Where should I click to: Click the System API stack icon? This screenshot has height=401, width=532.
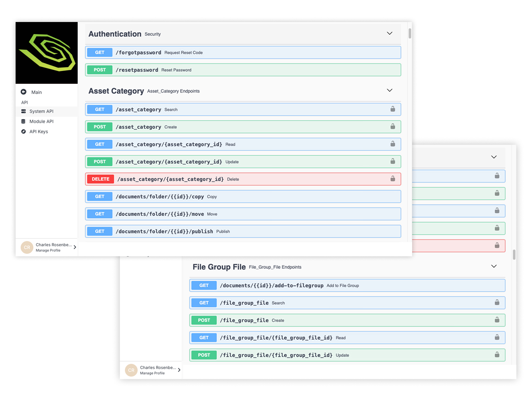point(23,111)
